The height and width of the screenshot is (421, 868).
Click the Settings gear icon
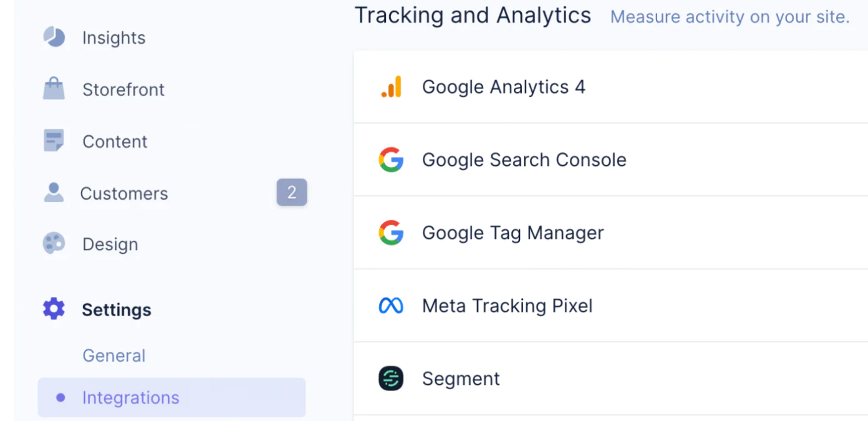click(x=54, y=309)
